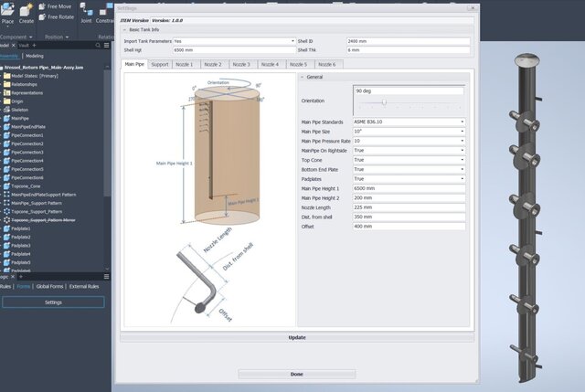
Task: Click the Joint tool icon
Action: point(86,13)
